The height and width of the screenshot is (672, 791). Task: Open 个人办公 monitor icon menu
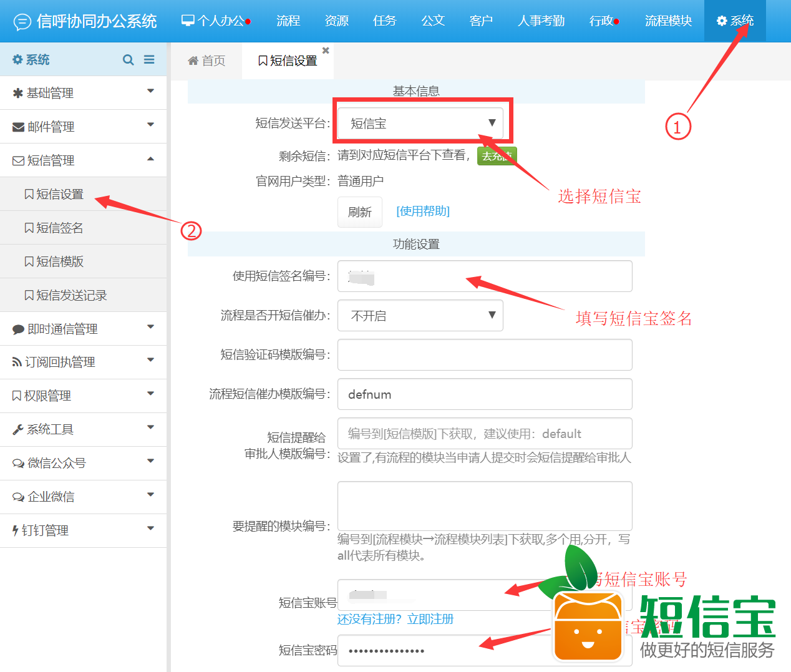tap(215, 21)
